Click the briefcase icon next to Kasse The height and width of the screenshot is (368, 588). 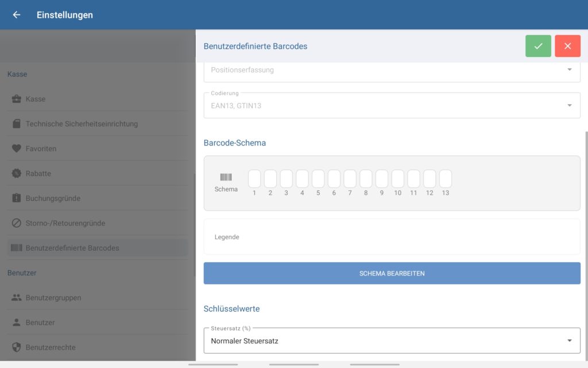click(17, 99)
